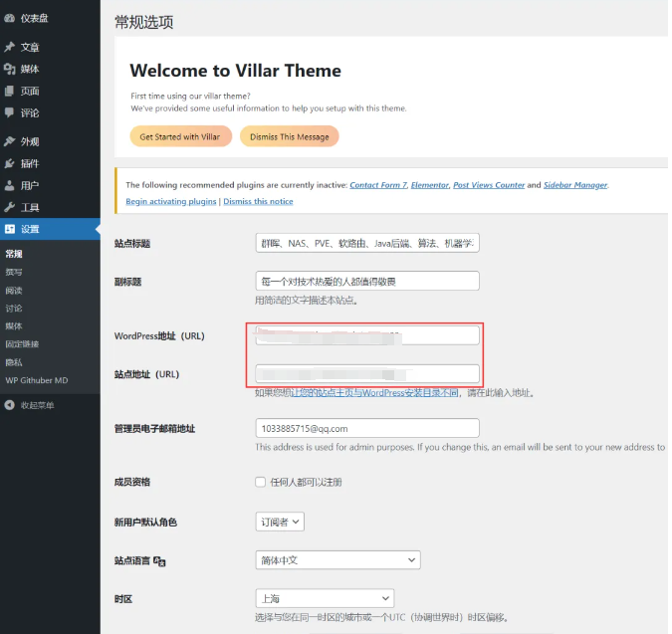Click the Media library icon
The image size is (672, 634).
(9, 69)
